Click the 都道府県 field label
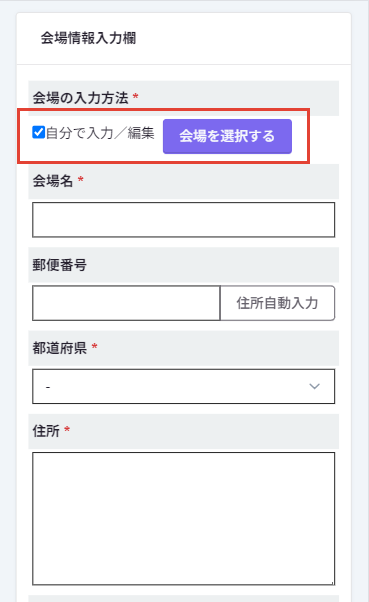 click(x=60, y=348)
